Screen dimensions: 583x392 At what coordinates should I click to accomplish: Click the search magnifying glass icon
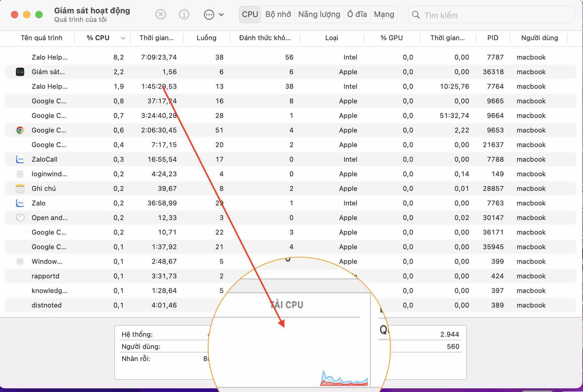coord(416,15)
